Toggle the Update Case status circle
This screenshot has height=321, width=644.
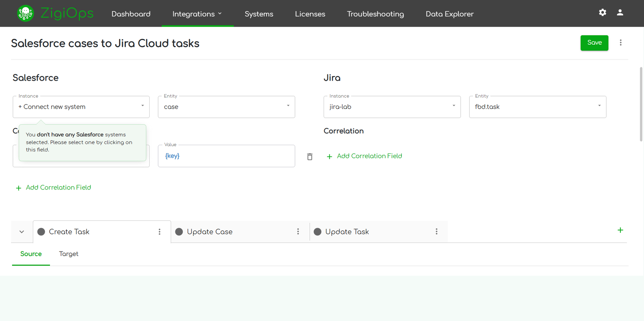(x=179, y=232)
